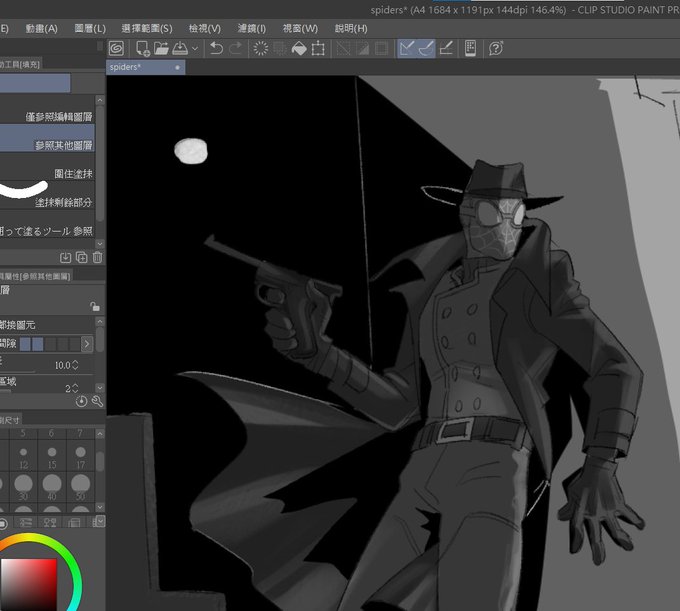Open the smartphone connection icon
The width and height of the screenshot is (680, 611).
click(x=471, y=48)
